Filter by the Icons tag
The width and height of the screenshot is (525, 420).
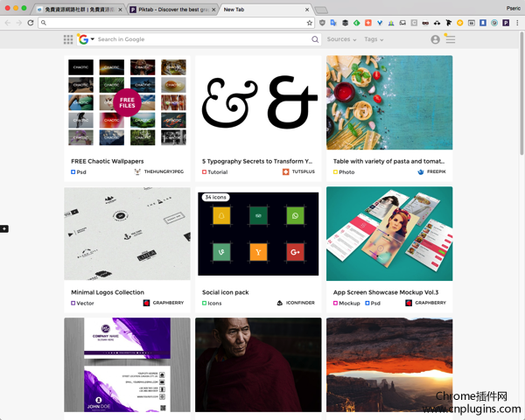[x=212, y=303]
